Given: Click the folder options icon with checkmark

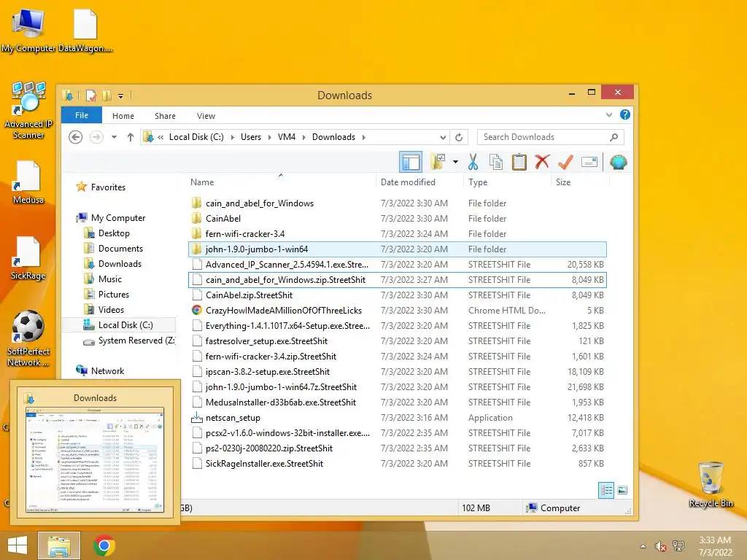Looking at the screenshot, I should 438,162.
